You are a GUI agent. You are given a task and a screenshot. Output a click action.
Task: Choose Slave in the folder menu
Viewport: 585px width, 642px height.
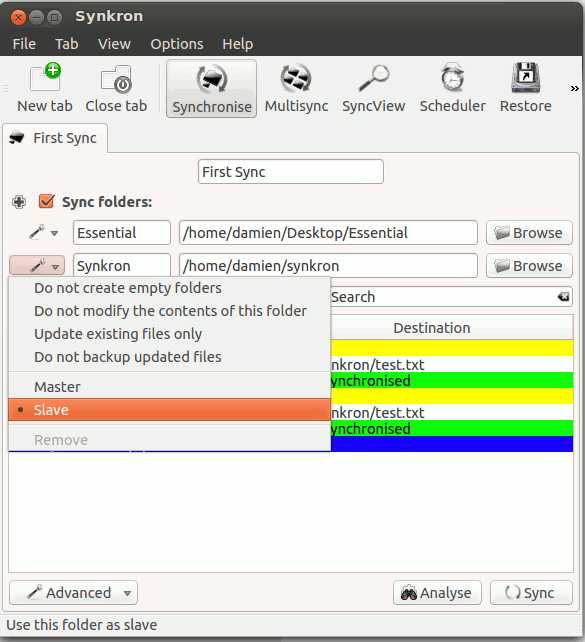coord(169,410)
